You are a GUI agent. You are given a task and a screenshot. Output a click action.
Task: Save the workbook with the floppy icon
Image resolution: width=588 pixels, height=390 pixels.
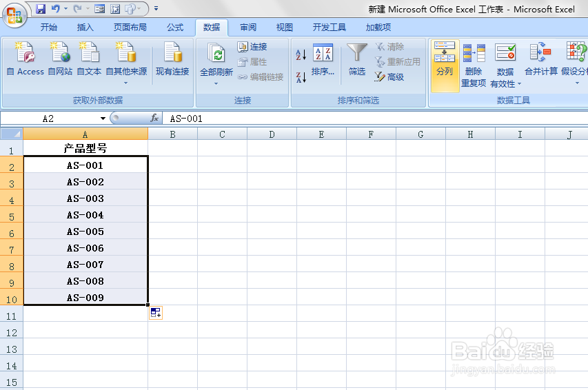[41, 9]
